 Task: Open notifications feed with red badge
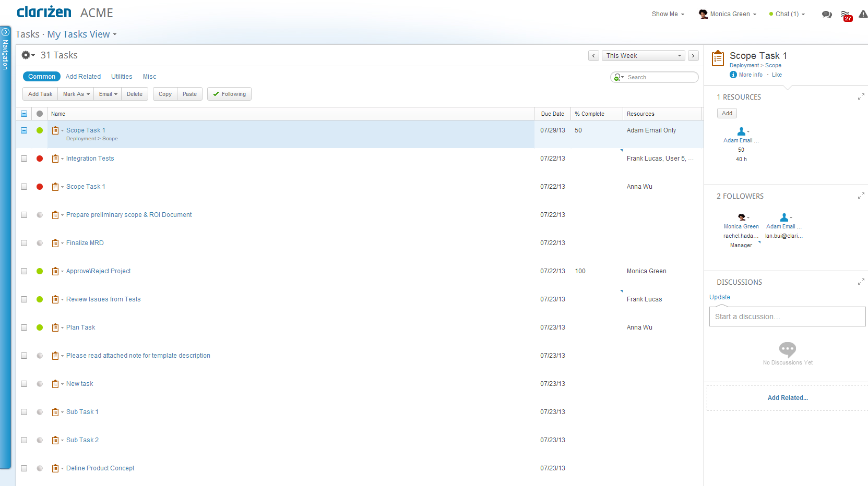click(x=846, y=15)
